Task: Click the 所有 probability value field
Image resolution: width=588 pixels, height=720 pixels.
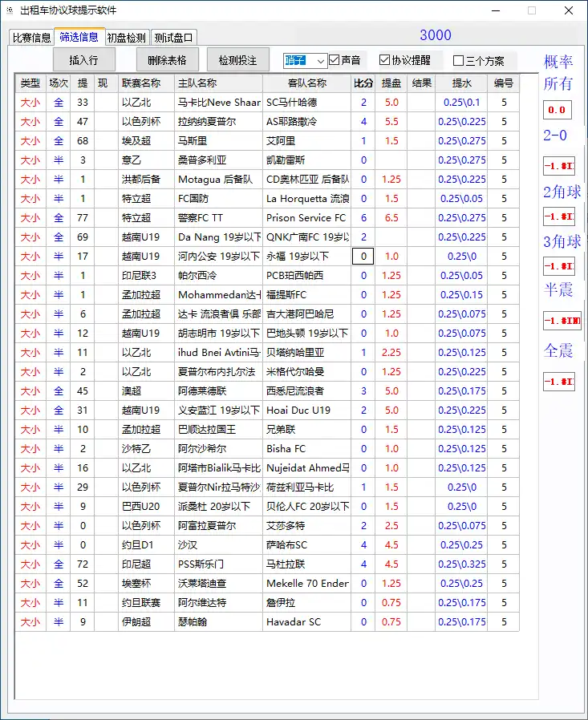Action: (x=557, y=110)
